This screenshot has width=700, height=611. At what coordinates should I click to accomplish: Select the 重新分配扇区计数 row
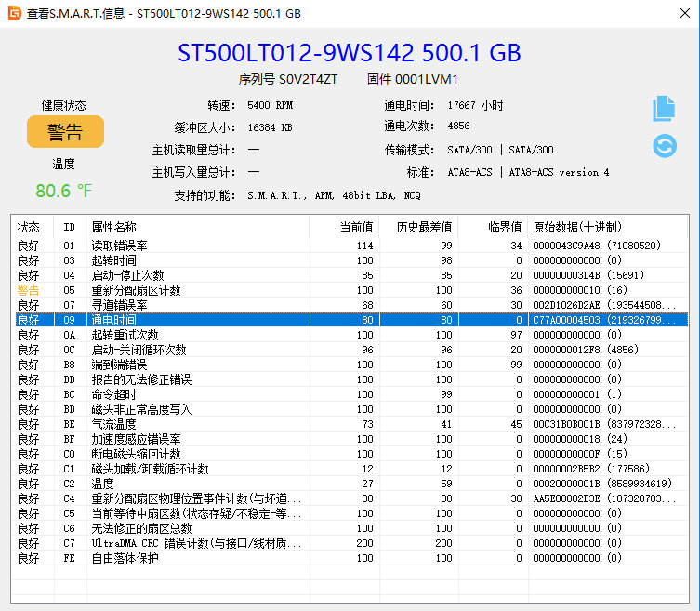[x=351, y=290]
